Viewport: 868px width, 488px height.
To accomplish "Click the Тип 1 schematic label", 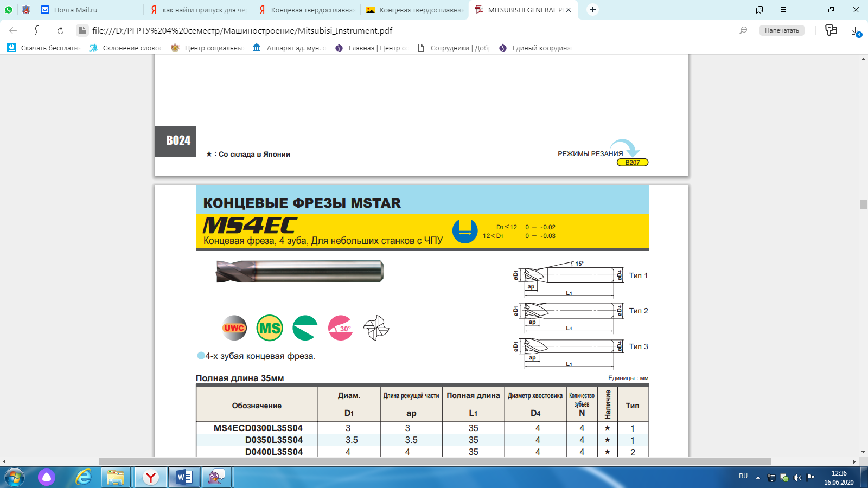I will click(x=639, y=275).
